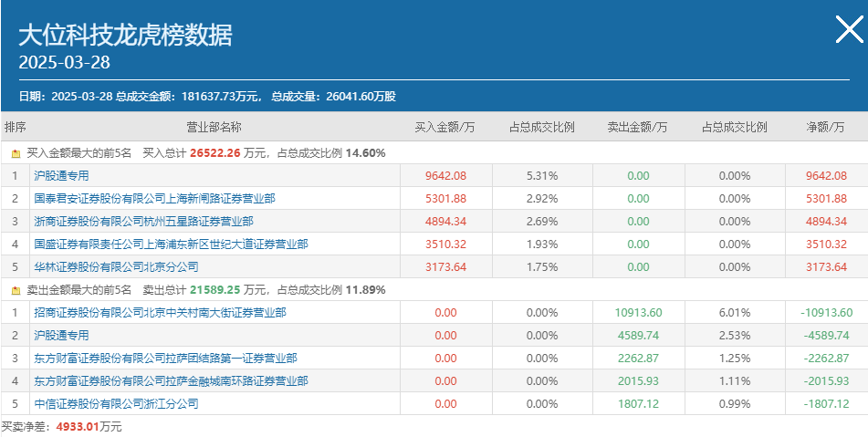Image resolution: width=868 pixels, height=437 pixels.
Task: Click the 2.69% ratio cell
Action: (x=542, y=222)
